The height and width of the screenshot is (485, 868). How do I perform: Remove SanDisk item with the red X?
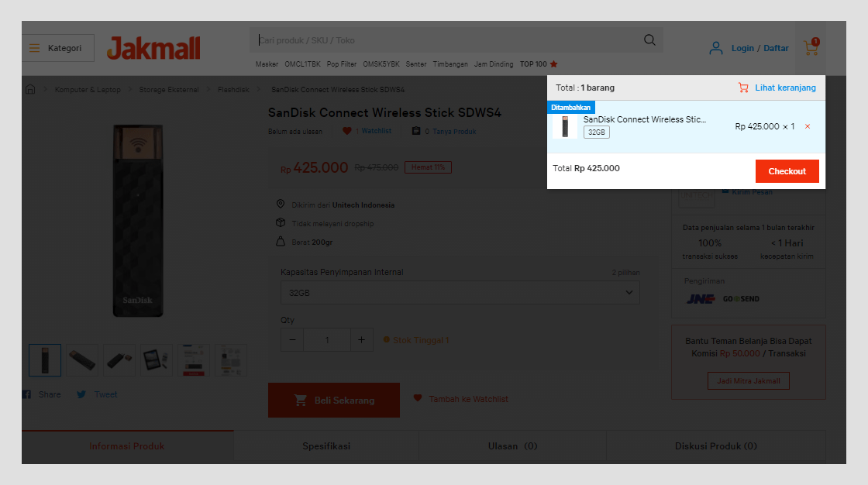click(x=808, y=126)
